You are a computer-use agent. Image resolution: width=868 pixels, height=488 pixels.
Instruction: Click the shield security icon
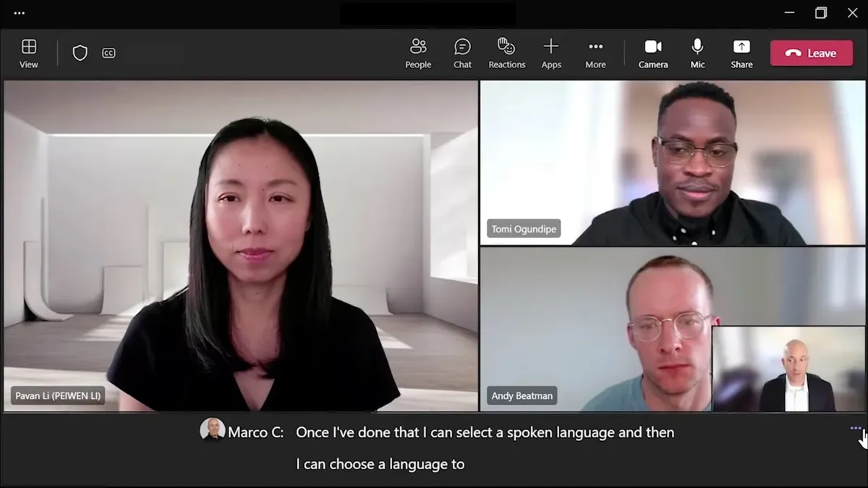click(x=80, y=53)
